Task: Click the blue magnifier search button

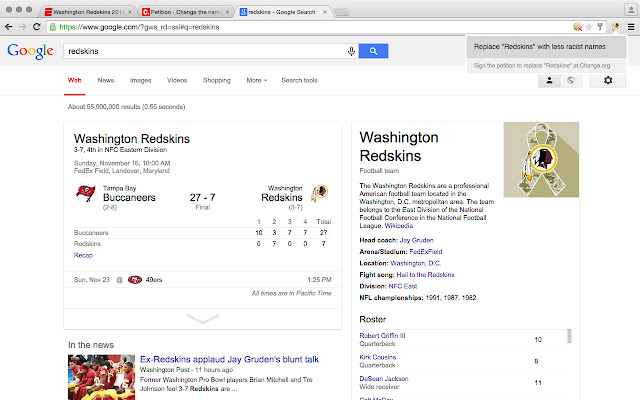Action: [x=373, y=51]
